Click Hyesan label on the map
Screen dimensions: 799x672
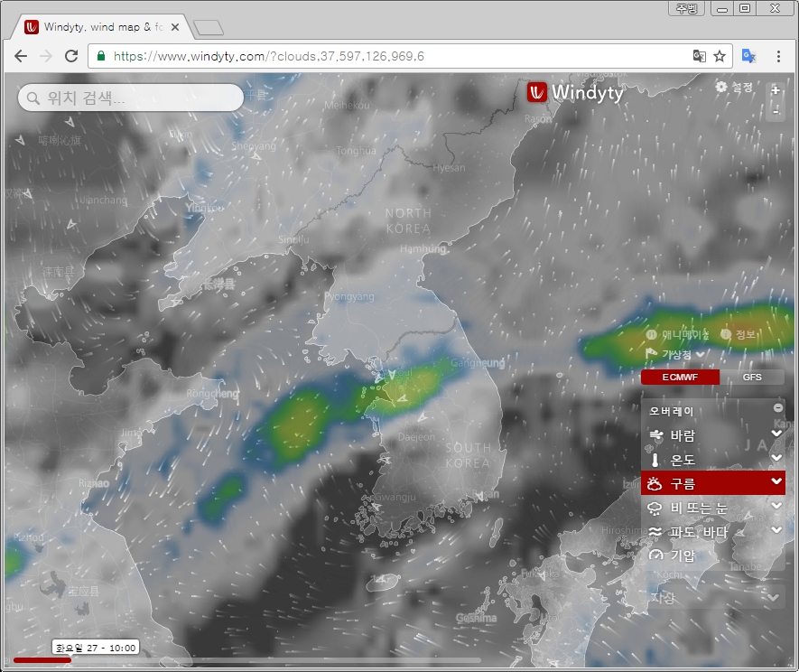click(449, 168)
